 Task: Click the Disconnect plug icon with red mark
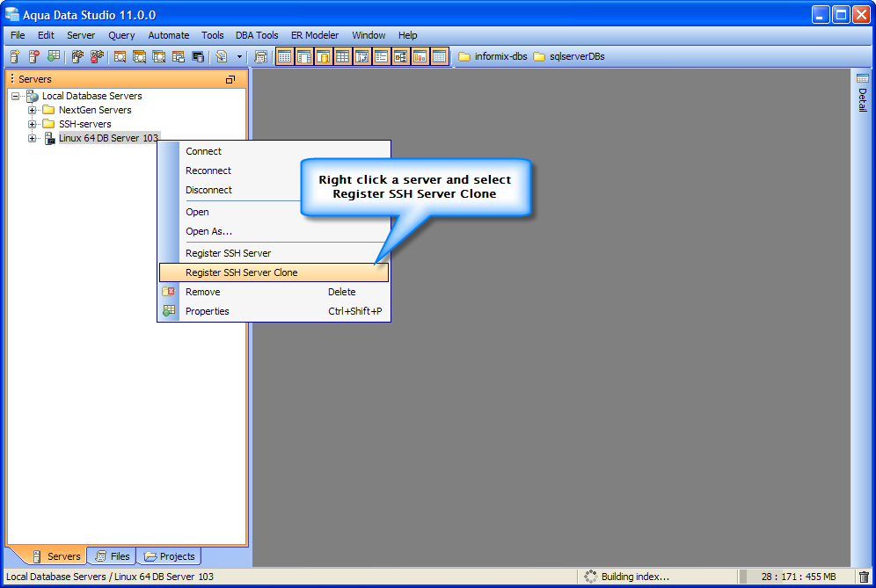[x=97, y=56]
